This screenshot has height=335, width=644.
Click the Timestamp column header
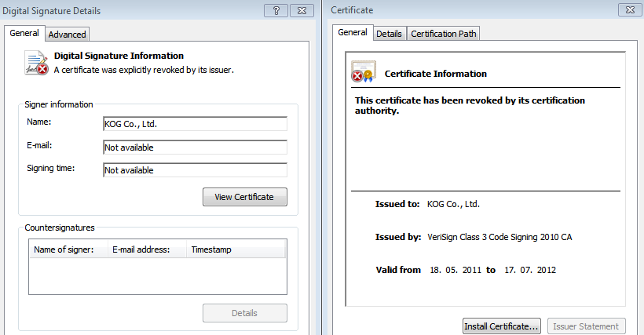pos(236,249)
